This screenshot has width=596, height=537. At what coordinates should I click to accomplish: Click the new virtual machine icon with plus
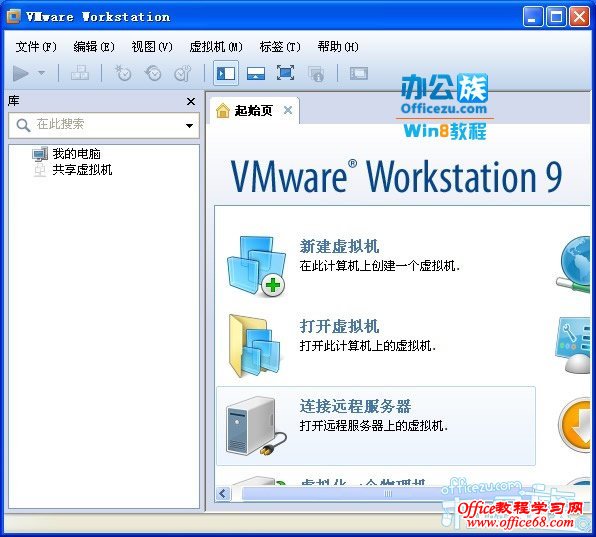pos(257,266)
